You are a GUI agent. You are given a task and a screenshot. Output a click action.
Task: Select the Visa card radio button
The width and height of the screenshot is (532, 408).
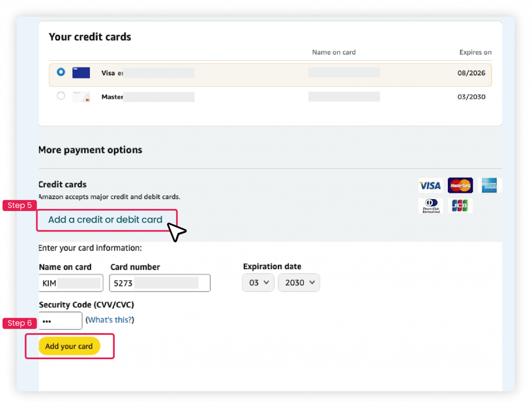61,72
